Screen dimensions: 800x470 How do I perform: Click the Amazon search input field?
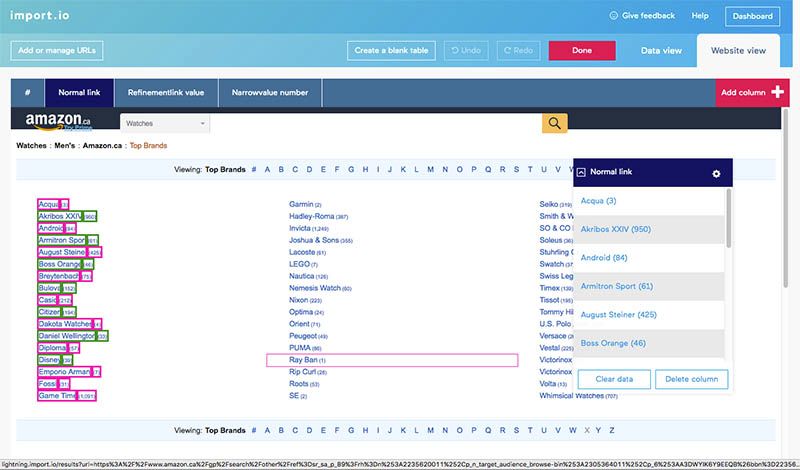tap(376, 123)
